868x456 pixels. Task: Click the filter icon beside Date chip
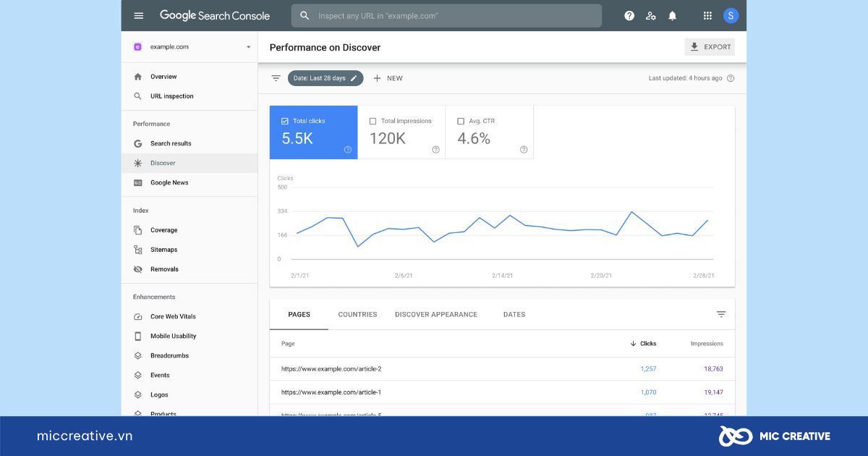[276, 78]
